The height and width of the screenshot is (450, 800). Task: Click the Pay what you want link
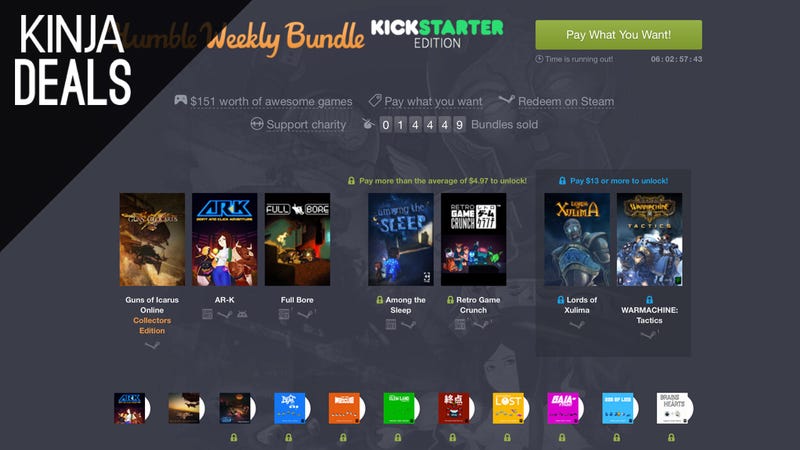pos(433,102)
